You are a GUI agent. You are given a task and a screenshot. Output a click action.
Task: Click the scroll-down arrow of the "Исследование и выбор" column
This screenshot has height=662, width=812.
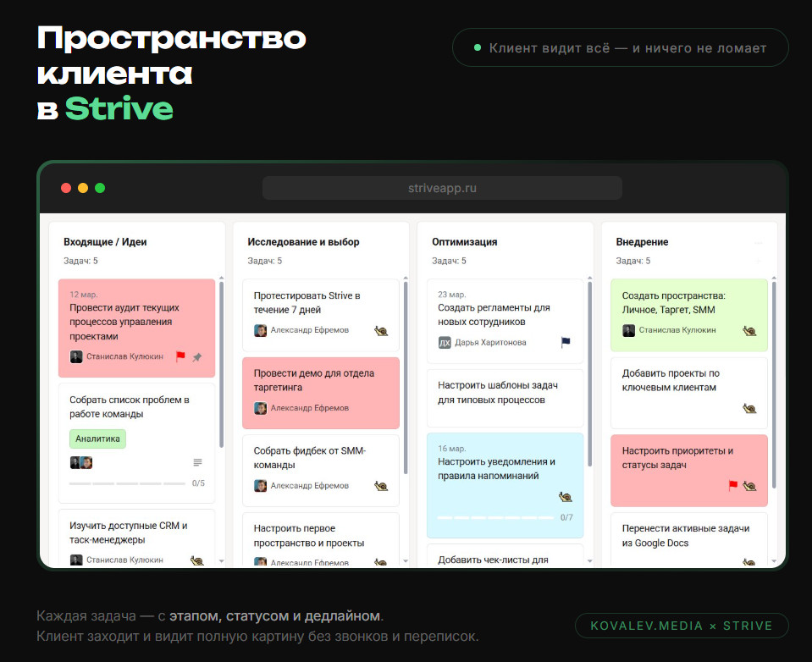click(x=406, y=561)
